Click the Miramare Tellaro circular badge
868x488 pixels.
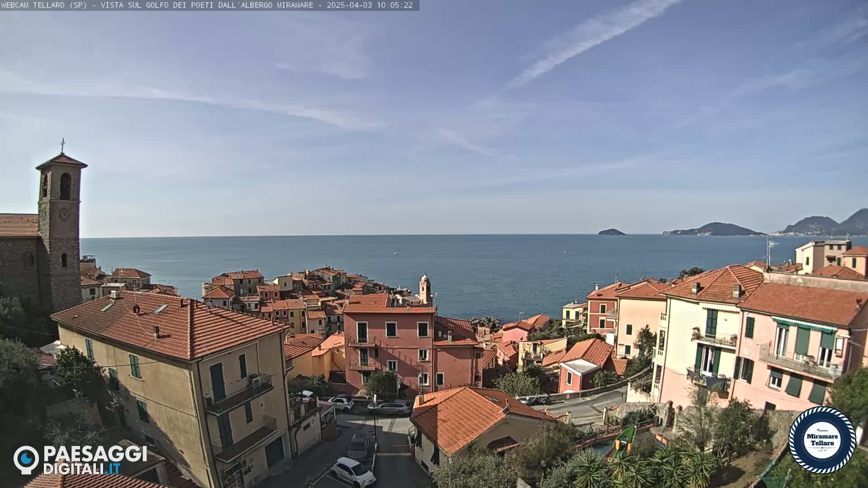pos(822,440)
